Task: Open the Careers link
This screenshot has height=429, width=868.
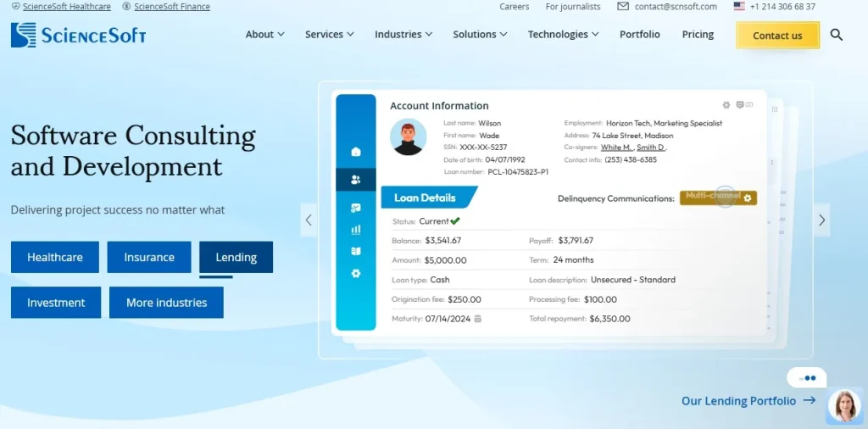Action: (515, 7)
